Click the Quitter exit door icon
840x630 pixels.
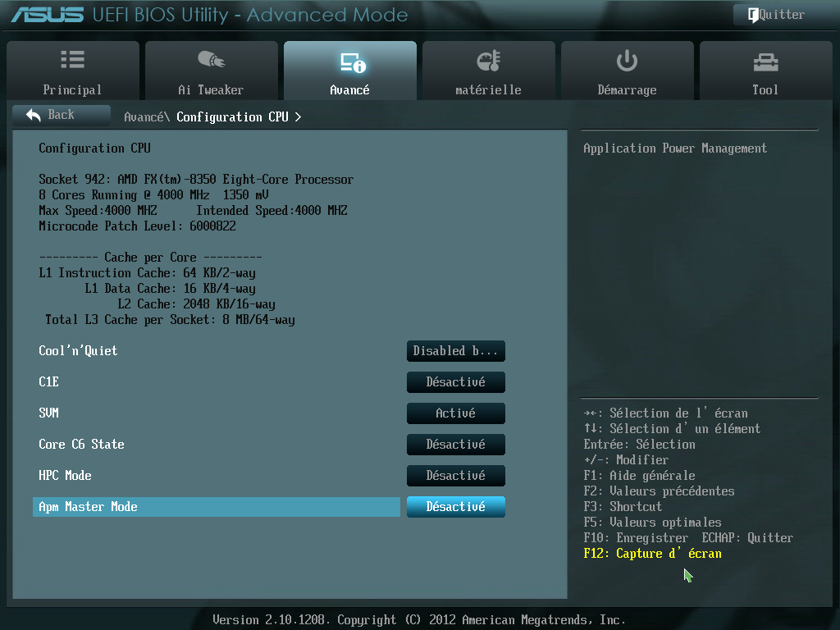click(x=753, y=15)
